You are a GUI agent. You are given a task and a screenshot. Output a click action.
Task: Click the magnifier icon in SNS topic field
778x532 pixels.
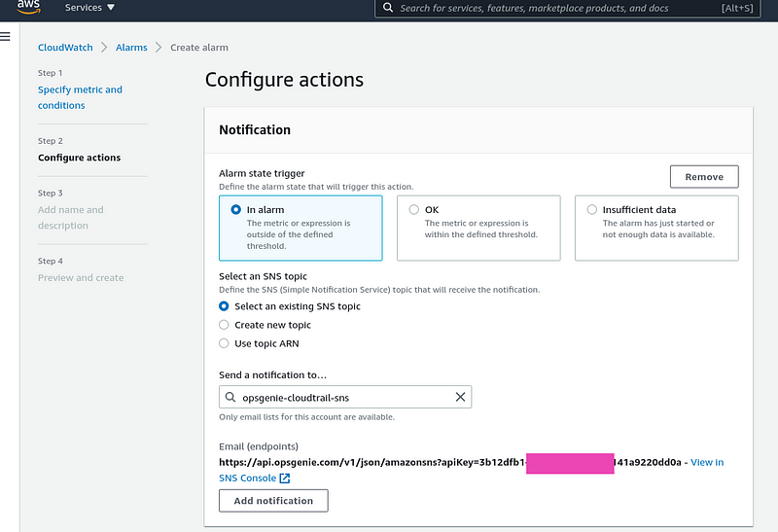[230, 397]
